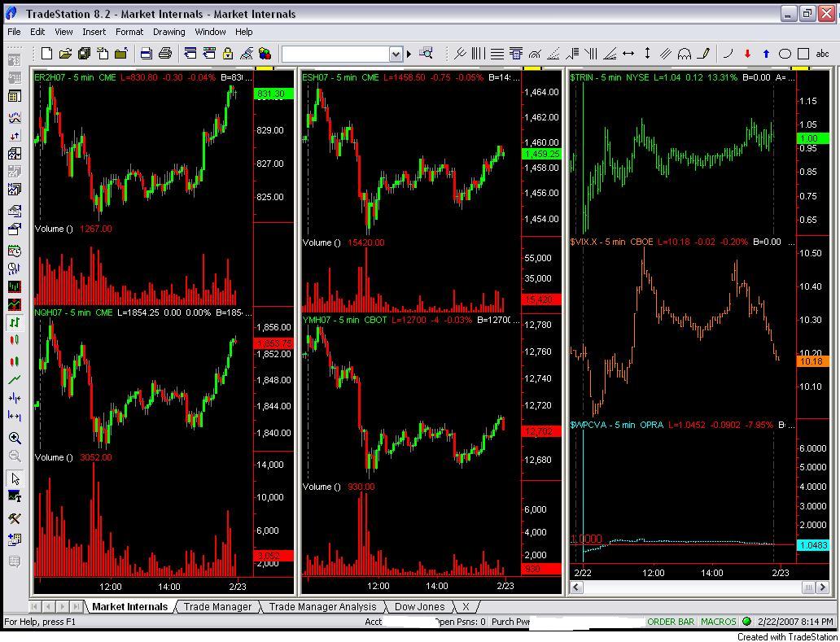Select the pointer arrow tool in sidebar

pos(15,478)
